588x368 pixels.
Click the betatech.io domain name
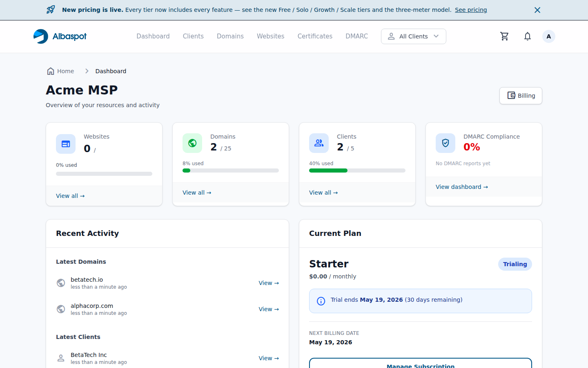pyautogui.click(x=87, y=280)
